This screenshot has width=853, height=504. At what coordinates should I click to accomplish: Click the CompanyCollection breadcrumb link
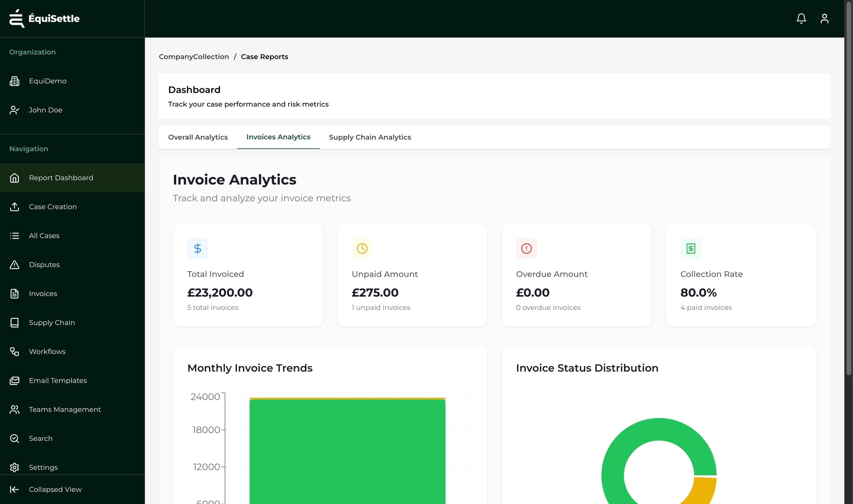(194, 57)
